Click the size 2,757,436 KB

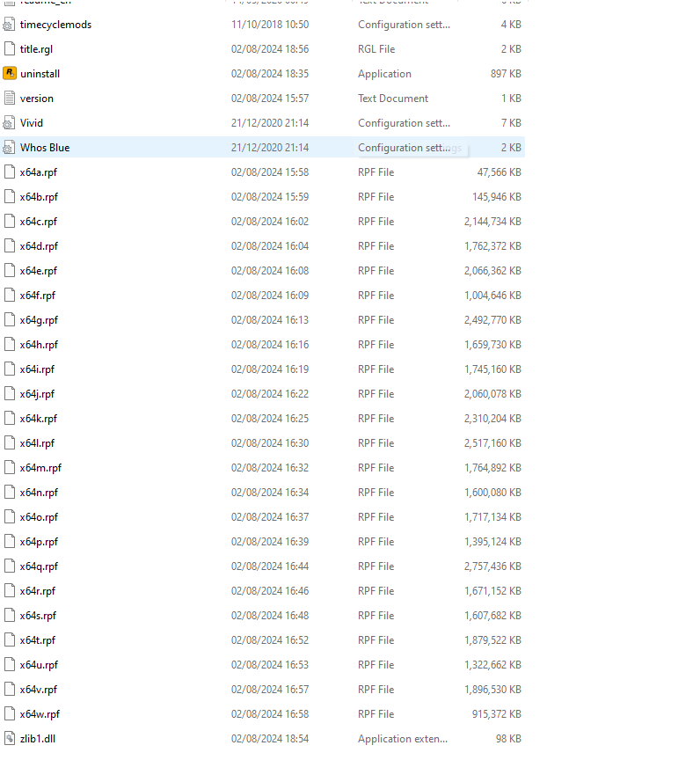click(x=492, y=566)
